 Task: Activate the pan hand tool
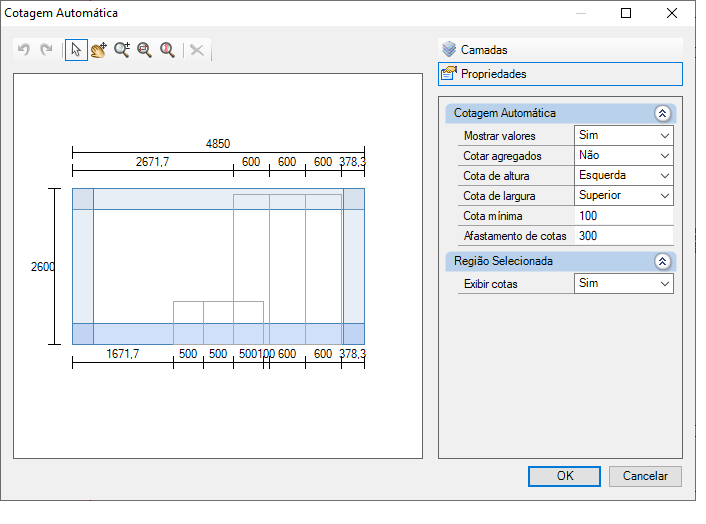tap(99, 50)
